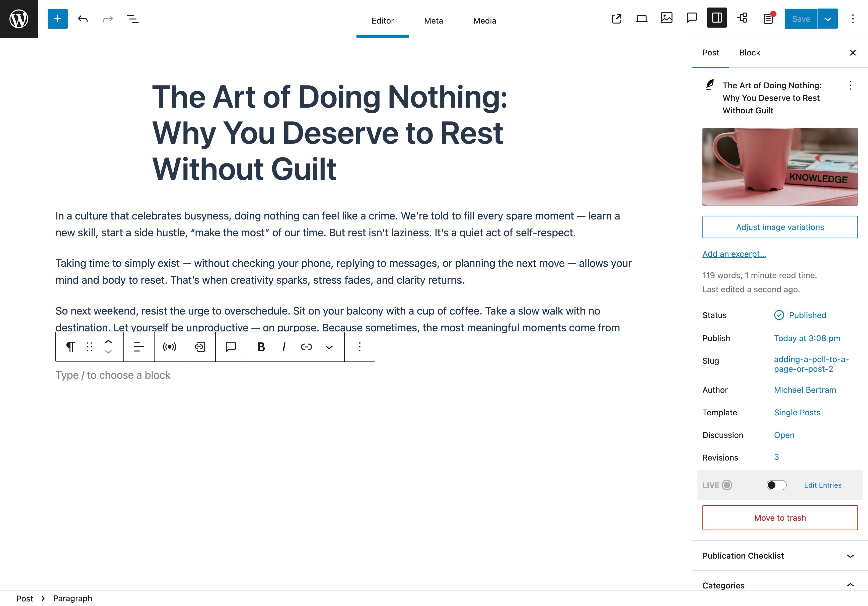Click the block inserter plus button
The width and height of the screenshot is (868, 606).
click(x=57, y=19)
